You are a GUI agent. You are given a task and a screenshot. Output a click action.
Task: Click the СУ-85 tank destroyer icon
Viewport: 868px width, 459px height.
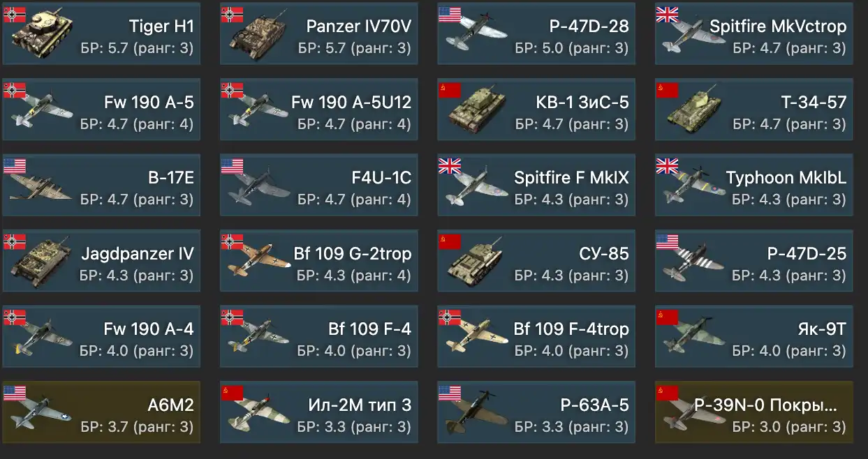[476, 263]
